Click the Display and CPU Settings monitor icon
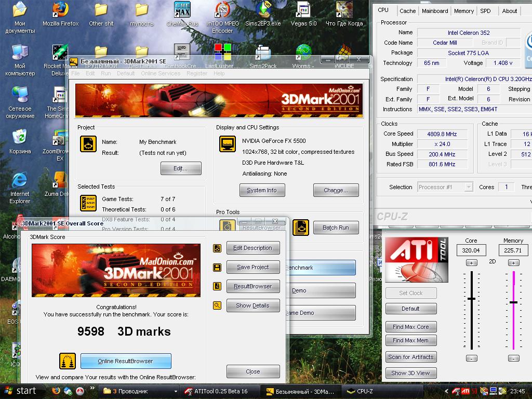This screenshot has width=532, height=399. (x=228, y=144)
